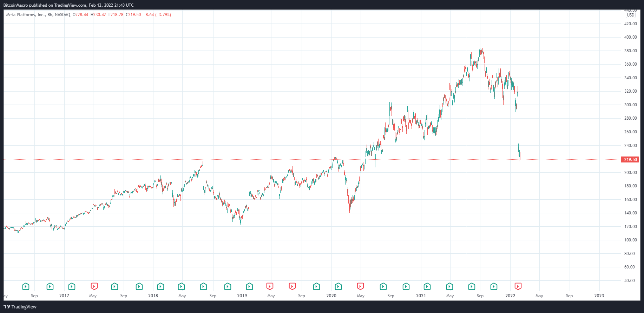The height and width of the screenshot is (313, 644).
Task: Click the green earnings marker above May 2021
Action: [x=449, y=286]
